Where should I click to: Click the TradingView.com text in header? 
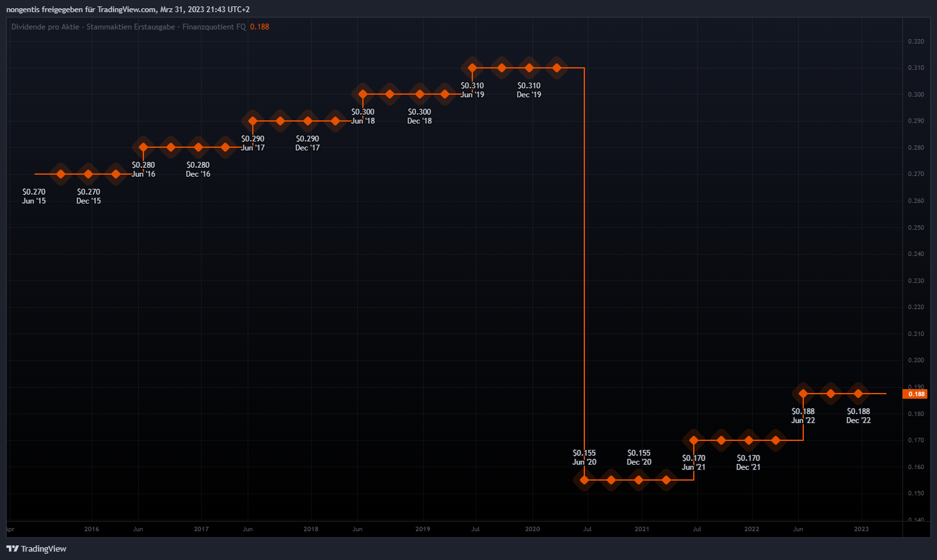[x=127, y=10]
